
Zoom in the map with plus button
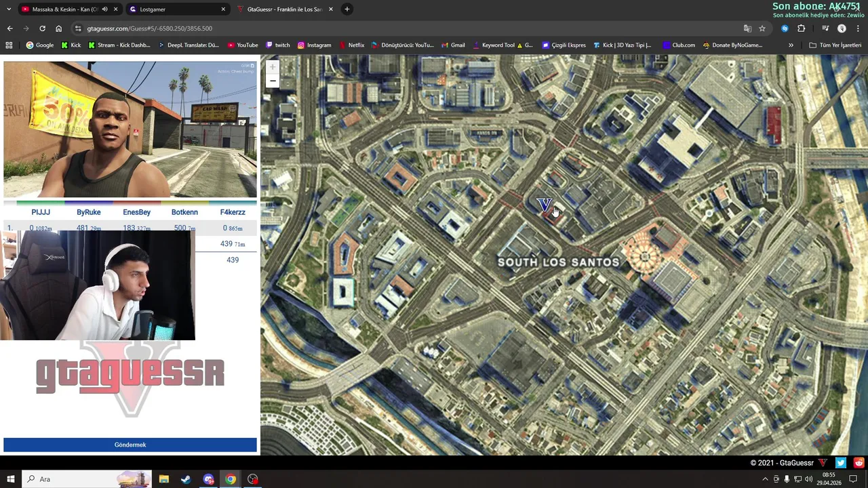tap(273, 67)
